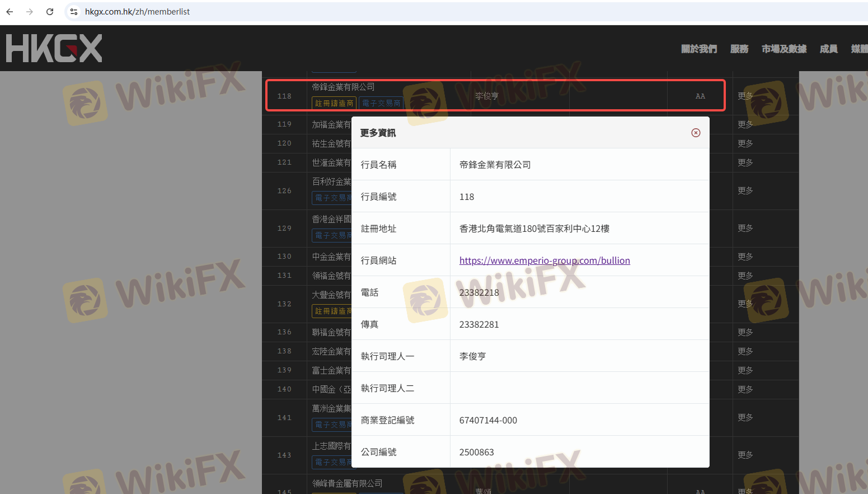Open 成員 navigation menu
This screenshot has width=868, height=494.
click(x=828, y=49)
